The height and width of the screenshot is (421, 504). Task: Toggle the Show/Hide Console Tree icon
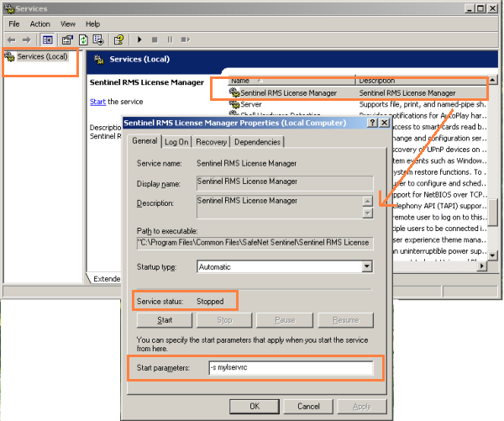point(48,39)
